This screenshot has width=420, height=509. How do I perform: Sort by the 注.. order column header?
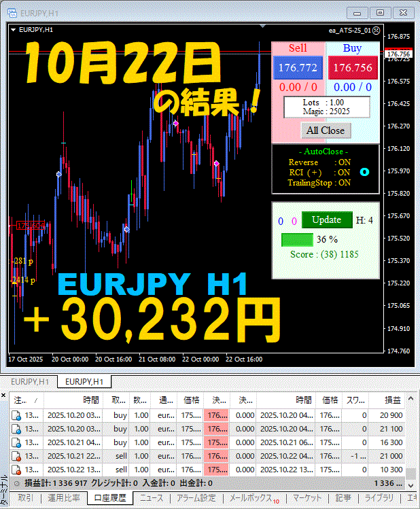pyautogui.click(x=27, y=400)
